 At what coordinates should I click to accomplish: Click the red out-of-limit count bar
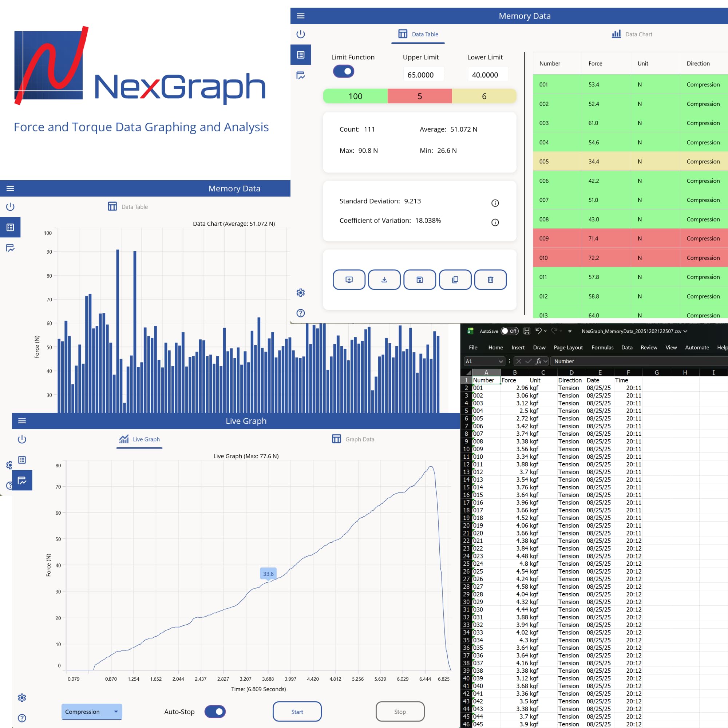(x=419, y=96)
